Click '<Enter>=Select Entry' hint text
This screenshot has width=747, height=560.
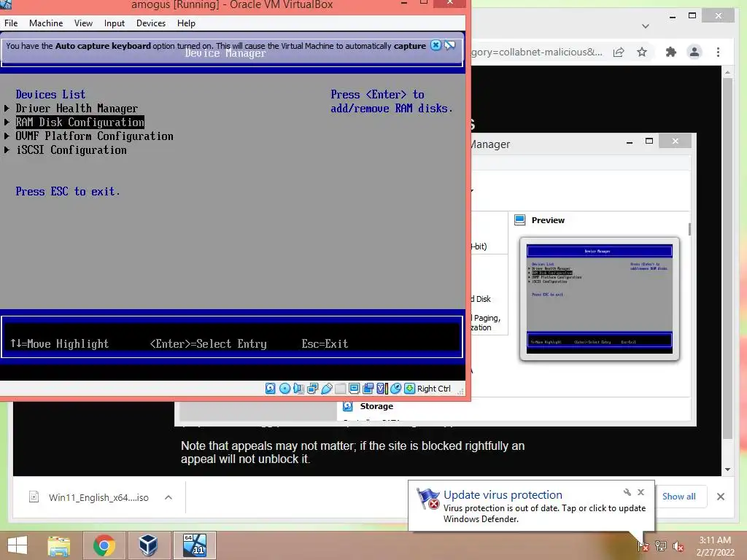208,344
